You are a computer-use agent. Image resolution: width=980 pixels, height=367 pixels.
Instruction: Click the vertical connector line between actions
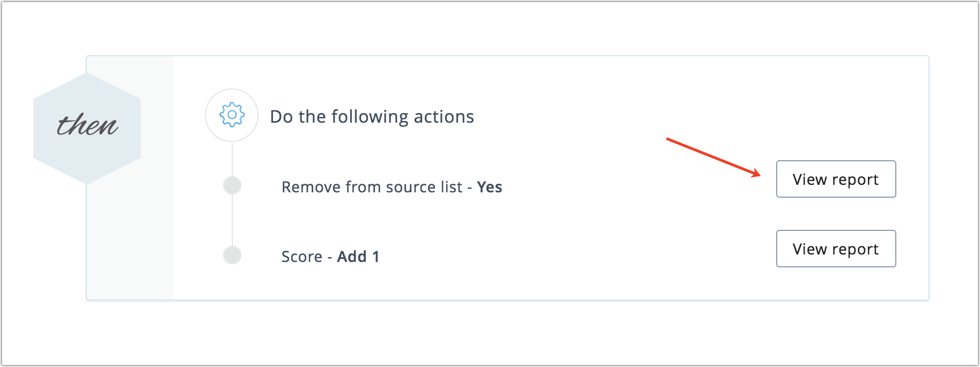point(232,221)
